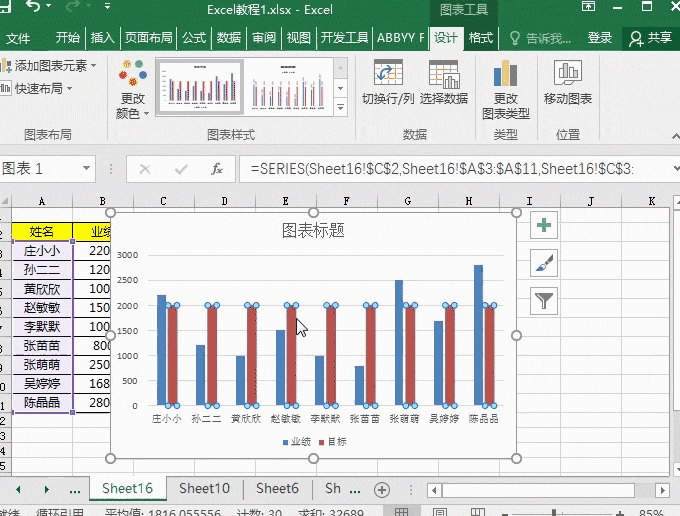Click the cell containing 陈晶晶
The height and width of the screenshot is (516, 680).
42,402
